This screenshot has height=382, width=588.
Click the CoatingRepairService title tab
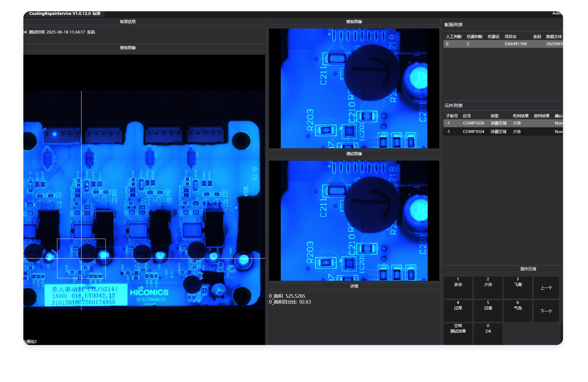click(x=65, y=14)
